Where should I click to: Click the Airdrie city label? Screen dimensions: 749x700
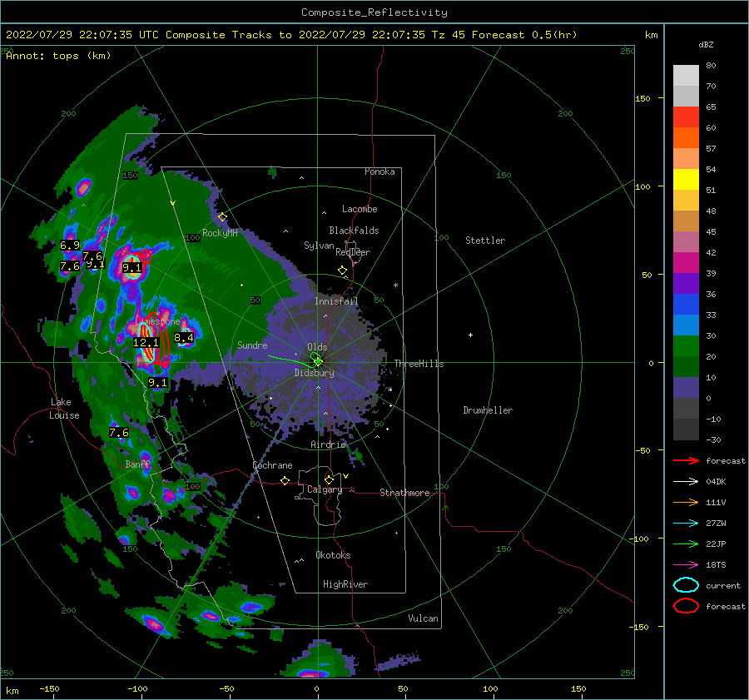pos(328,444)
